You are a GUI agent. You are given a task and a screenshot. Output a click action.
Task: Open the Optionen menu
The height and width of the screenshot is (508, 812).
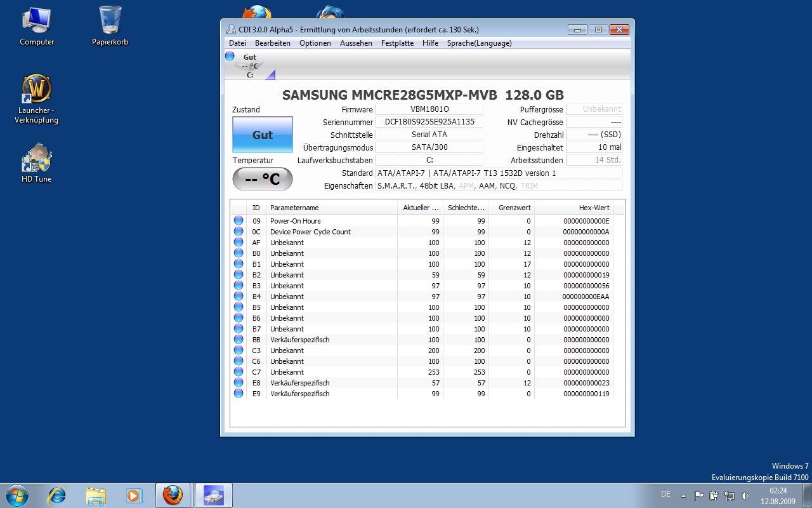click(x=315, y=43)
